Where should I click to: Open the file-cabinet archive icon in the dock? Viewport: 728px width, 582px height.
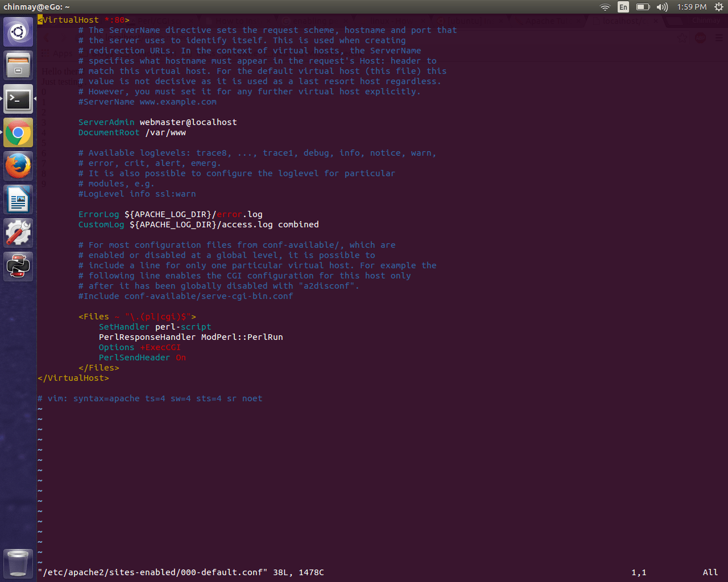point(18,64)
